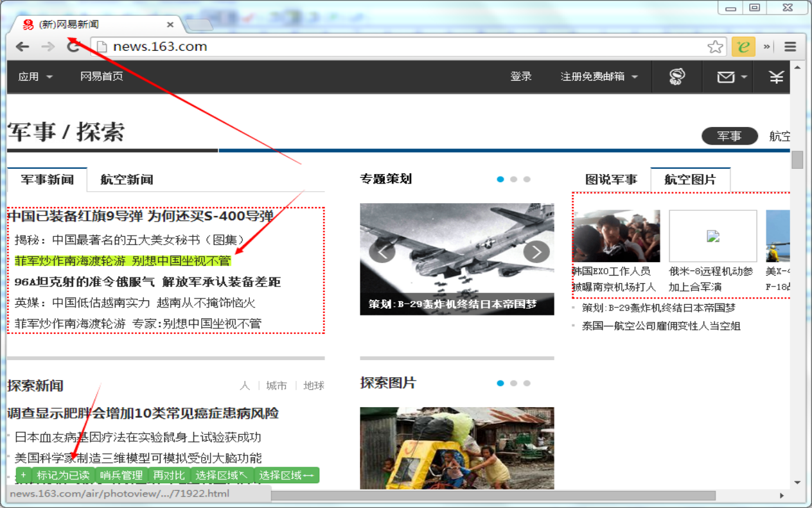Select the third dot of the 探索图片 carousel
This screenshot has width=812, height=508.
(527, 383)
